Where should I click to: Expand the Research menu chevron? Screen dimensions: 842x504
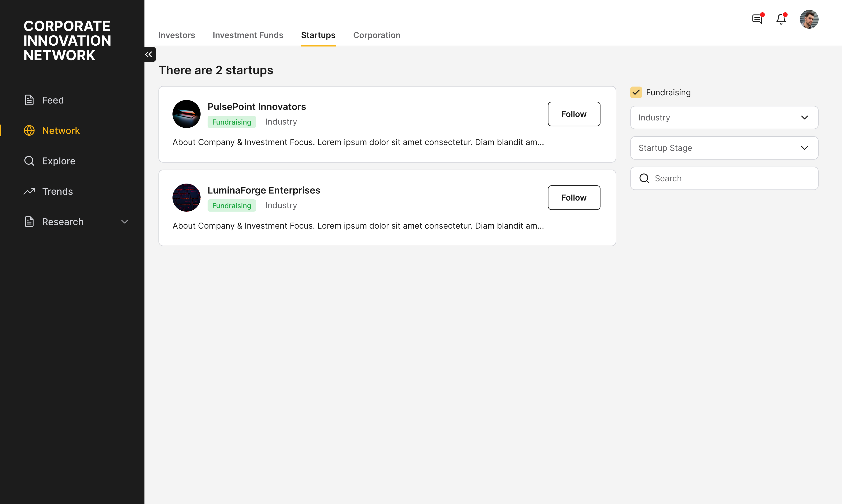click(x=125, y=222)
